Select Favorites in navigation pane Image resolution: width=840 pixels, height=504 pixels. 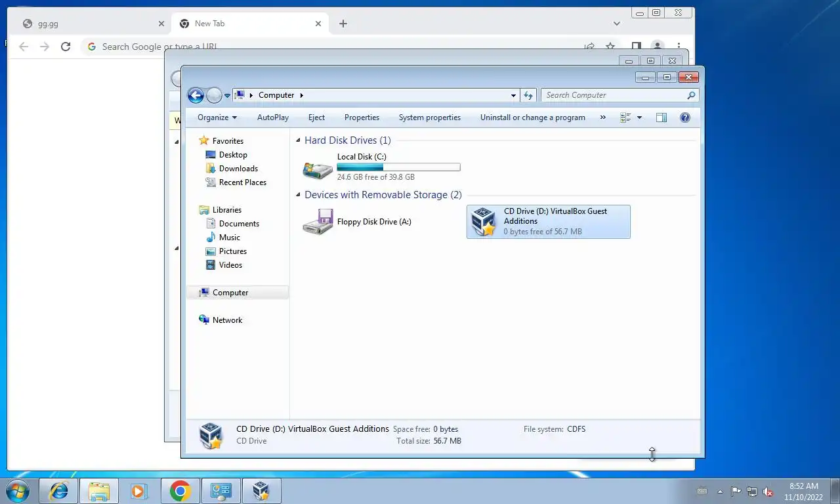(227, 140)
